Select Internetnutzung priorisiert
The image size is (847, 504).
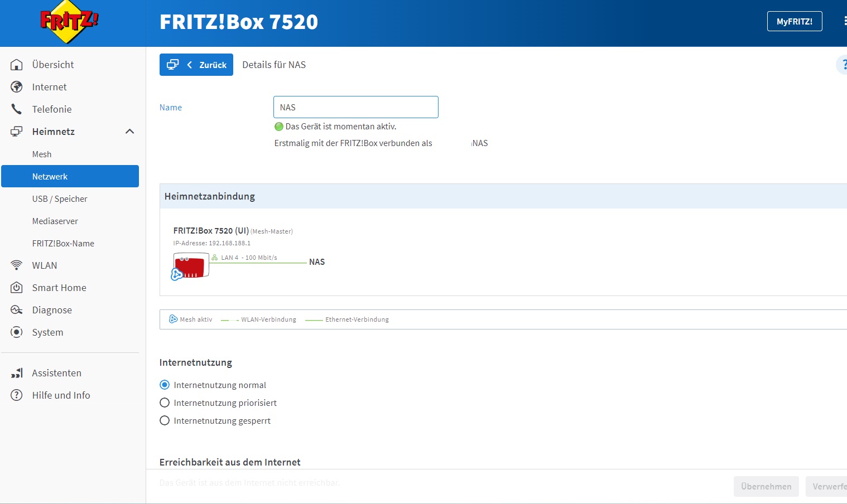coord(165,403)
